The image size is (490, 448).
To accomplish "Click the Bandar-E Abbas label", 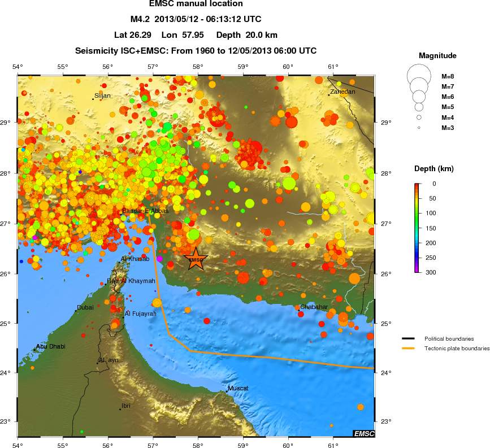I will pos(145,211).
